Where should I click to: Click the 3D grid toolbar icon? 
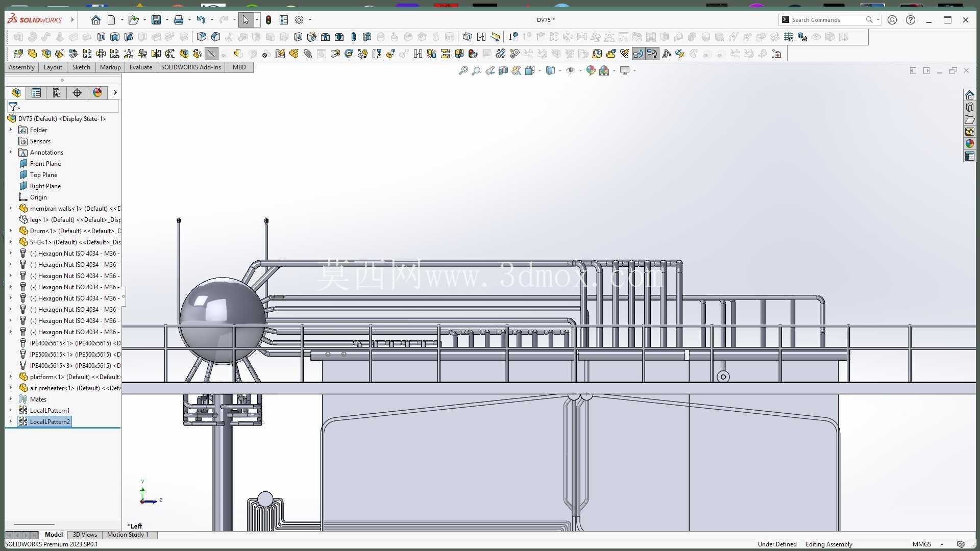788,37
